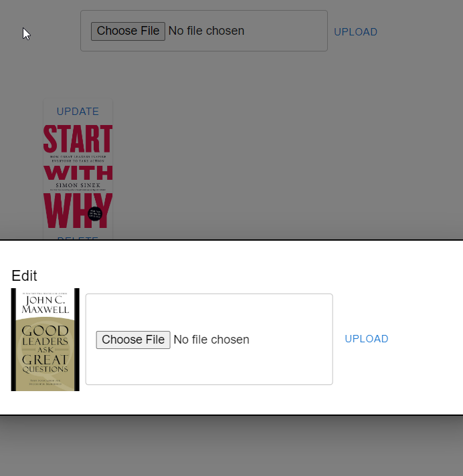The width and height of the screenshot is (463, 476).
Task: Click the partly hidden DELETE button under the book
Action: click(78, 238)
